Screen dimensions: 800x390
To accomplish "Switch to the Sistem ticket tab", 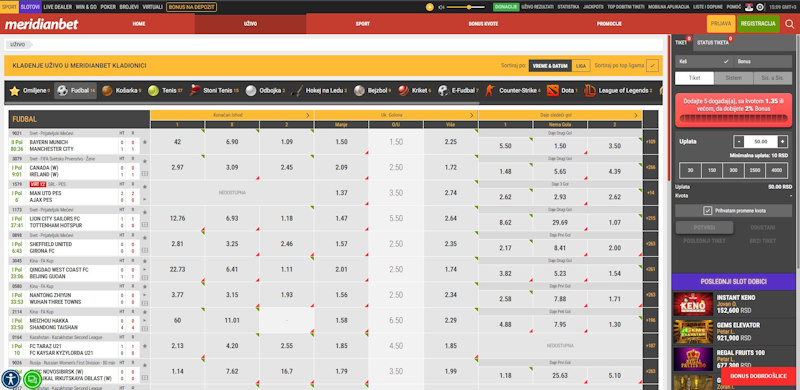I will click(x=733, y=79).
